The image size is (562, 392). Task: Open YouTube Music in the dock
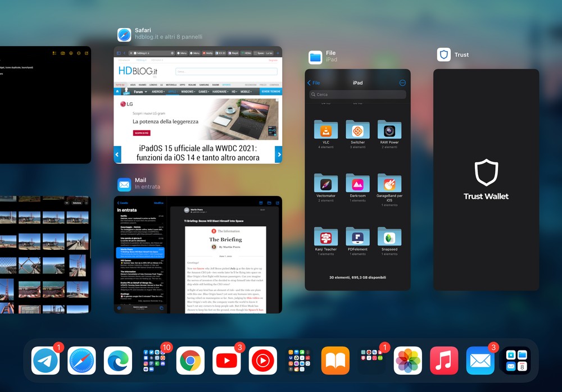[262, 361]
